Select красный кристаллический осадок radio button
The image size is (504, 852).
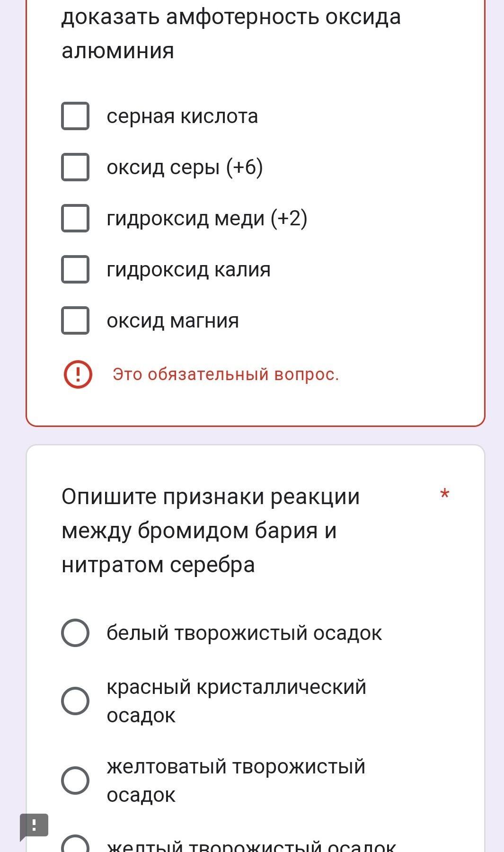75,701
